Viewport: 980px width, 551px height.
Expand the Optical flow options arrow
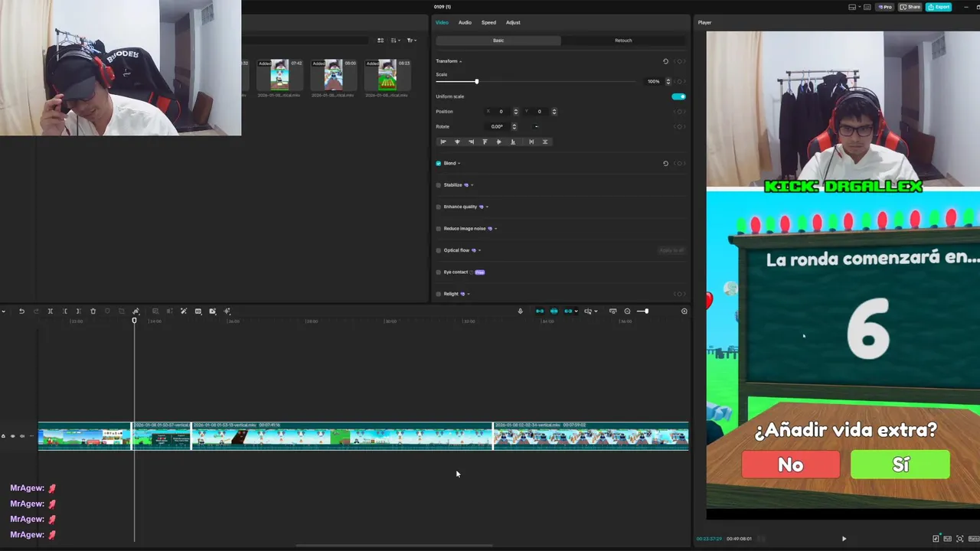(x=479, y=250)
